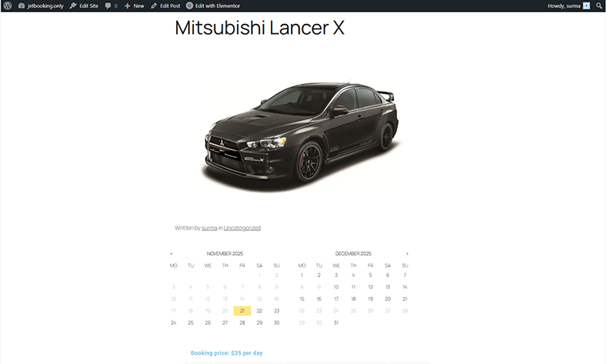Image resolution: width=606 pixels, height=364 pixels.
Task: Select November 30 in calendar
Action: [277, 323]
